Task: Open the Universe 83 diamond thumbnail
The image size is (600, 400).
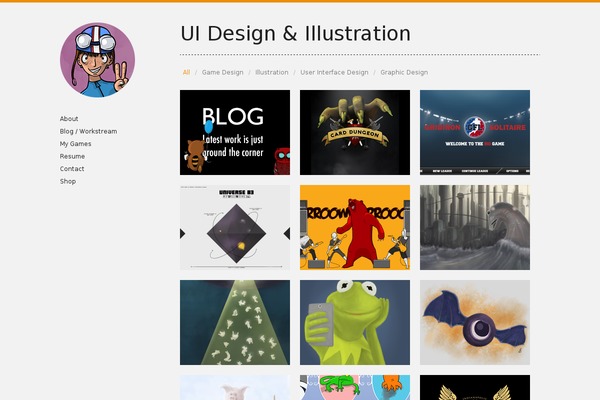Action: (x=235, y=227)
